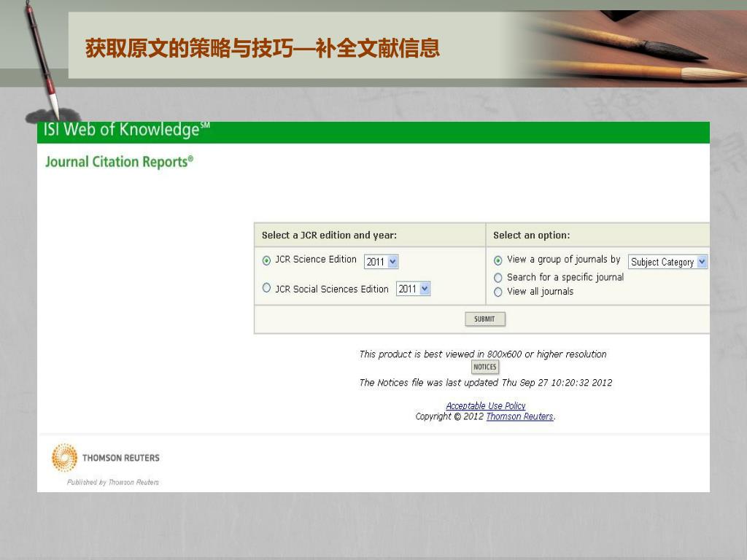The height and width of the screenshot is (560, 747).
Task: Choose View a group of journals by option
Action: pyautogui.click(x=498, y=260)
